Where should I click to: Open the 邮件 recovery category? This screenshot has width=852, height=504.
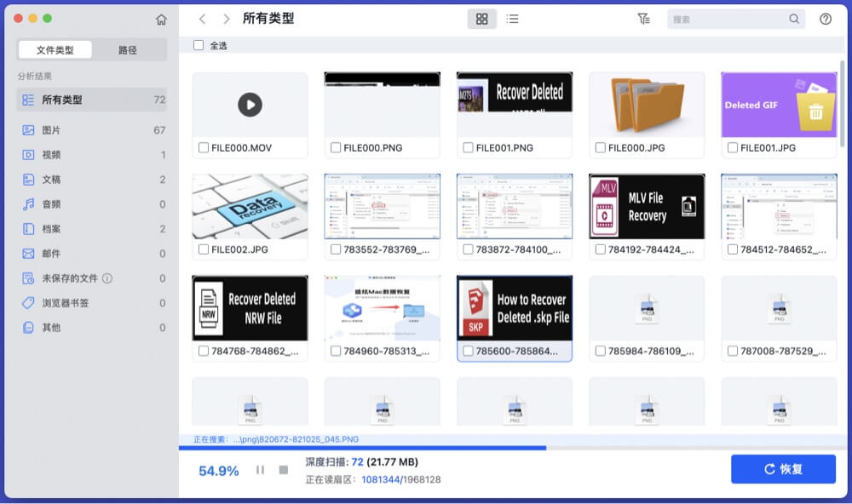coord(51,255)
